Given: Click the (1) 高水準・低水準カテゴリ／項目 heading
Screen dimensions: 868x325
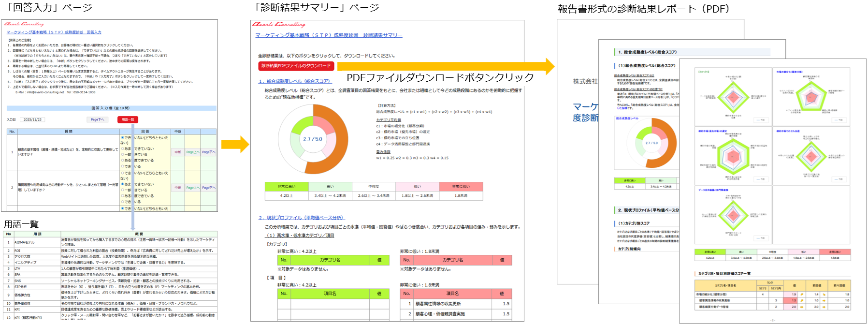Looking at the screenshot, I should pyautogui.click(x=300, y=236).
